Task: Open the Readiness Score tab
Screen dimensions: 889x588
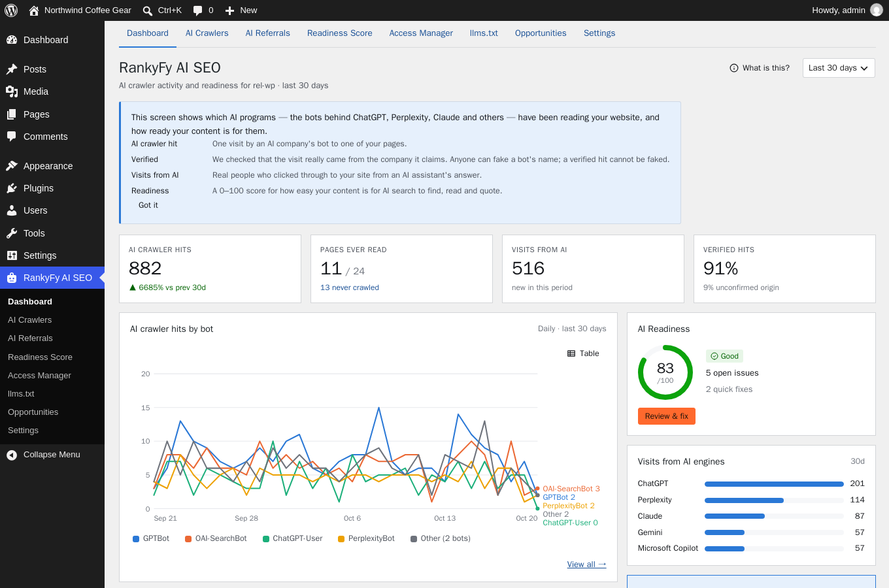Action: pos(340,33)
